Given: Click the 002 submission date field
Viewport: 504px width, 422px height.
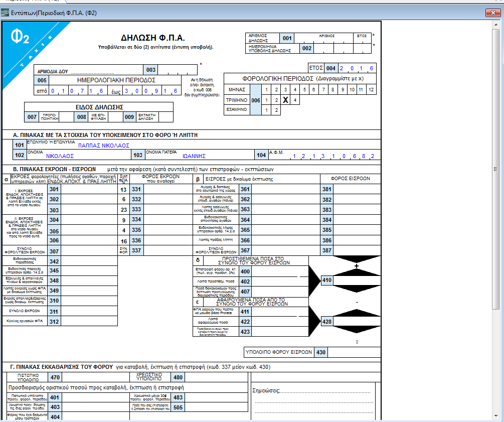Looking at the screenshot, I should click(x=343, y=48).
